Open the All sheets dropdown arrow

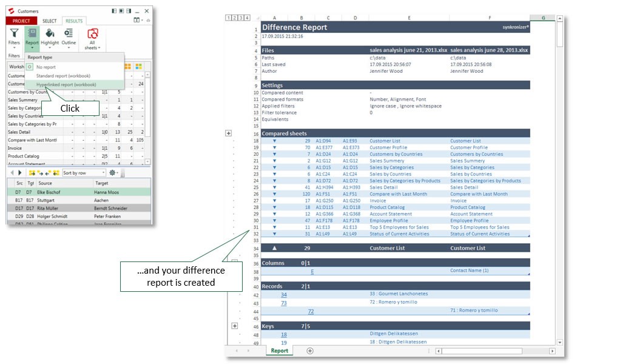point(99,48)
